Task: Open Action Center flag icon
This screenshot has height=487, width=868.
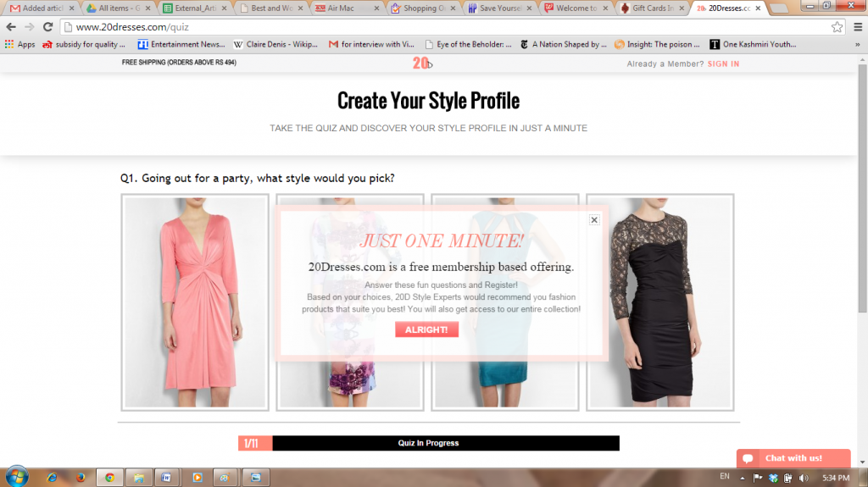Action: (x=757, y=478)
